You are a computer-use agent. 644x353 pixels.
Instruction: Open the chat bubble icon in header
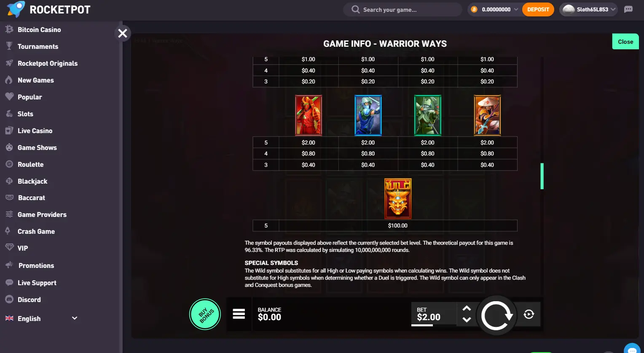(628, 9)
